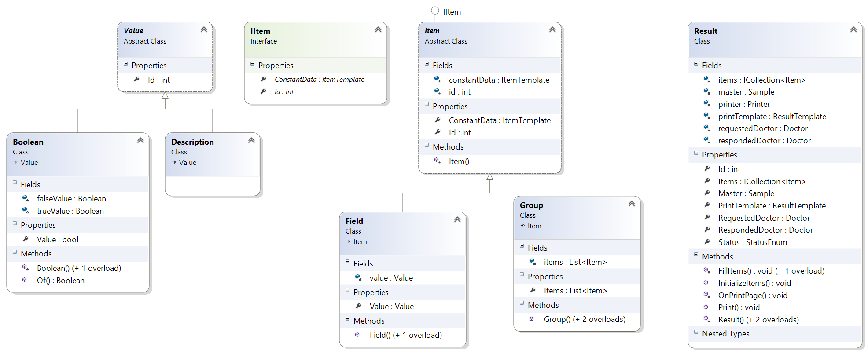Click field icon beside value : Value

click(358, 277)
